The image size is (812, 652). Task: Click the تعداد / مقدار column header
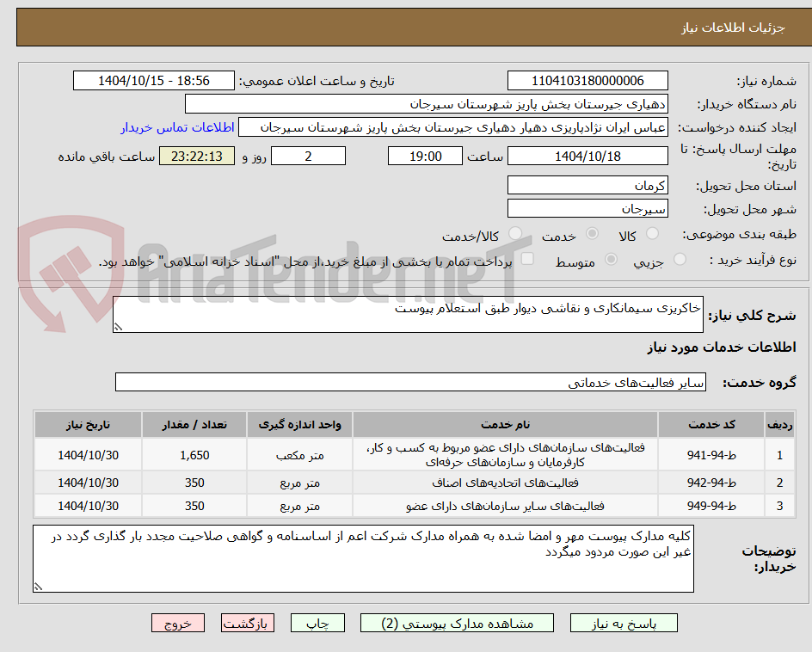click(194, 425)
